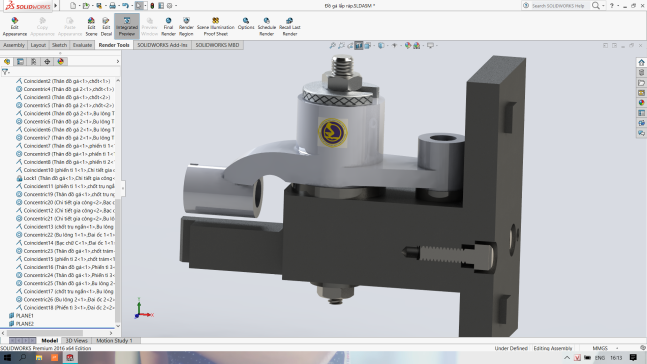Open the Windows Start menu
647x364 pixels.
point(7,358)
